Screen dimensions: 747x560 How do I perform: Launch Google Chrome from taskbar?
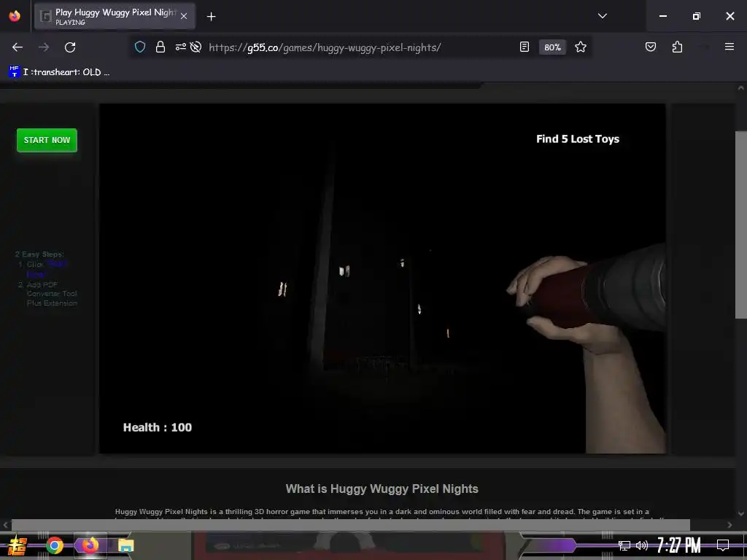54,545
